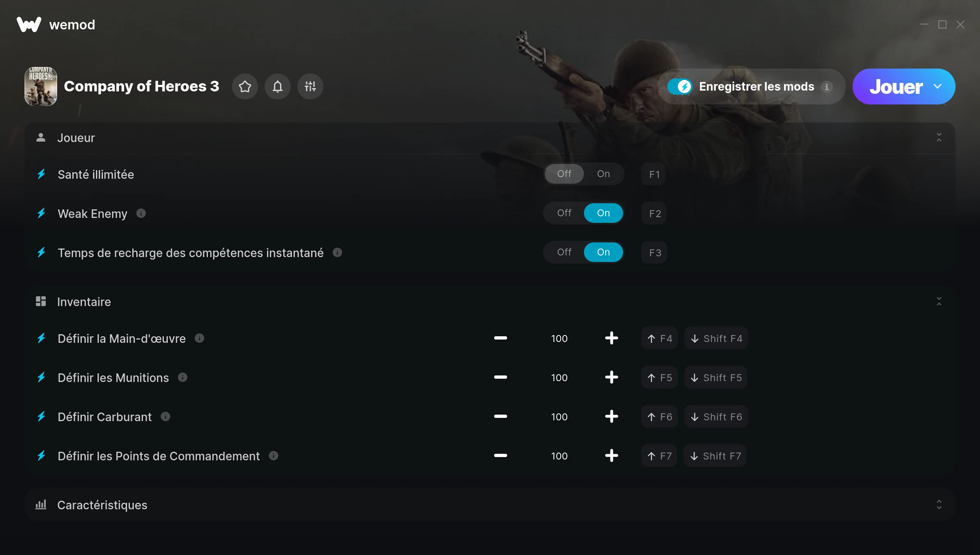The width and height of the screenshot is (980, 555).
Task: Show info for Weak Enemy mod
Action: pos(141,213)
